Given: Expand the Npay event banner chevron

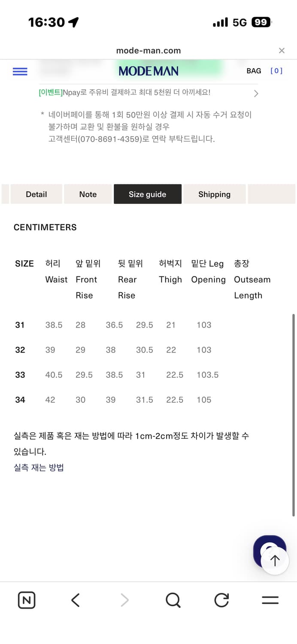Looking at the screenshot, I should coord(256,93).
